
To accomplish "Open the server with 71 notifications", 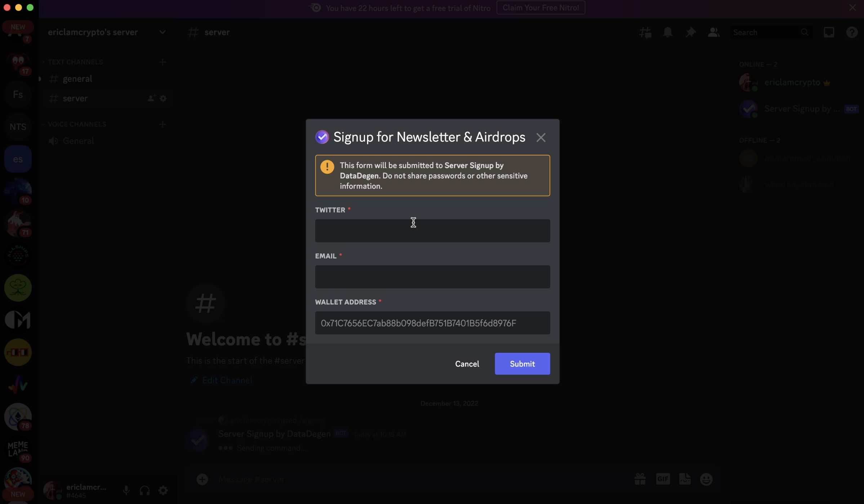I will (18, 224).
